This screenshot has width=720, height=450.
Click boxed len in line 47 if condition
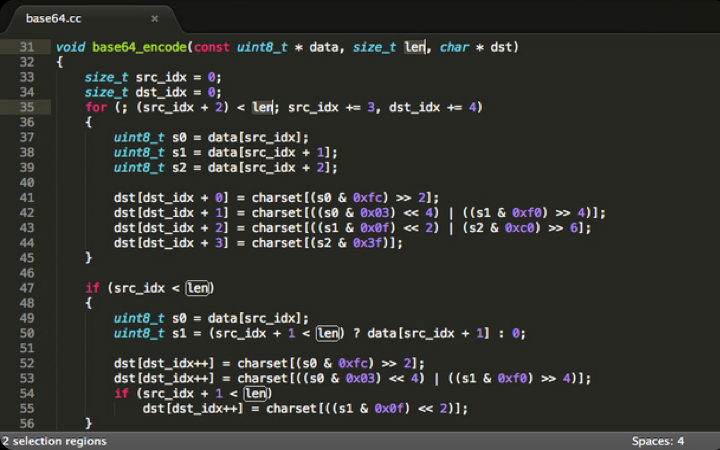pos(198,288)
